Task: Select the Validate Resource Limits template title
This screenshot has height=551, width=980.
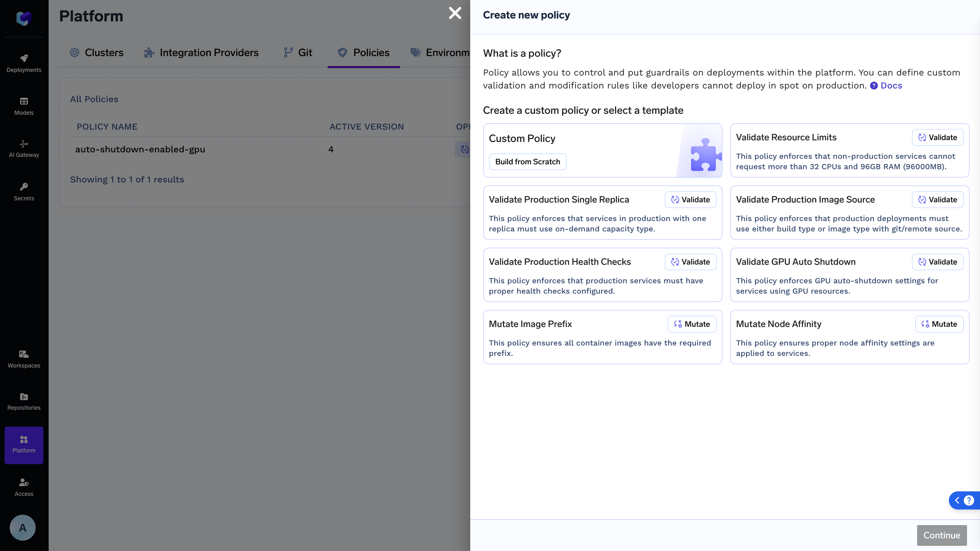Action: point(786,137)
